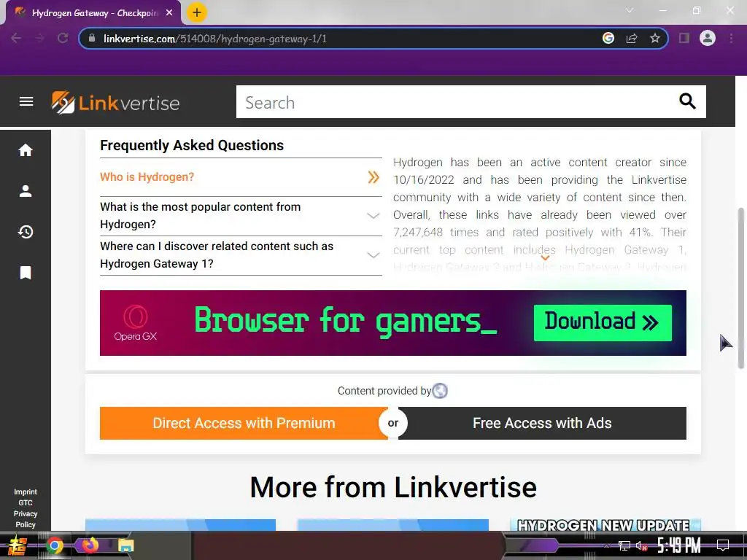Viewport: 747px width, 560px height.
Task: Collapse the 'Who is Hydrogen?' question
Action: coord(241,177)
